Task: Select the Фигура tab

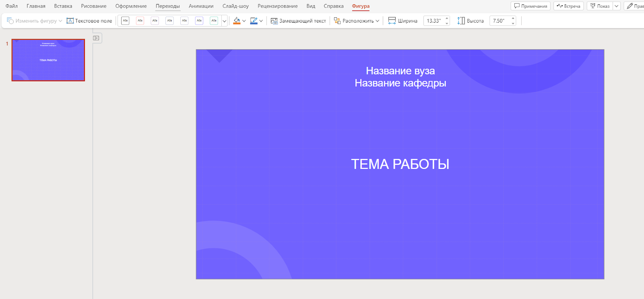Action: coord(361,6)
